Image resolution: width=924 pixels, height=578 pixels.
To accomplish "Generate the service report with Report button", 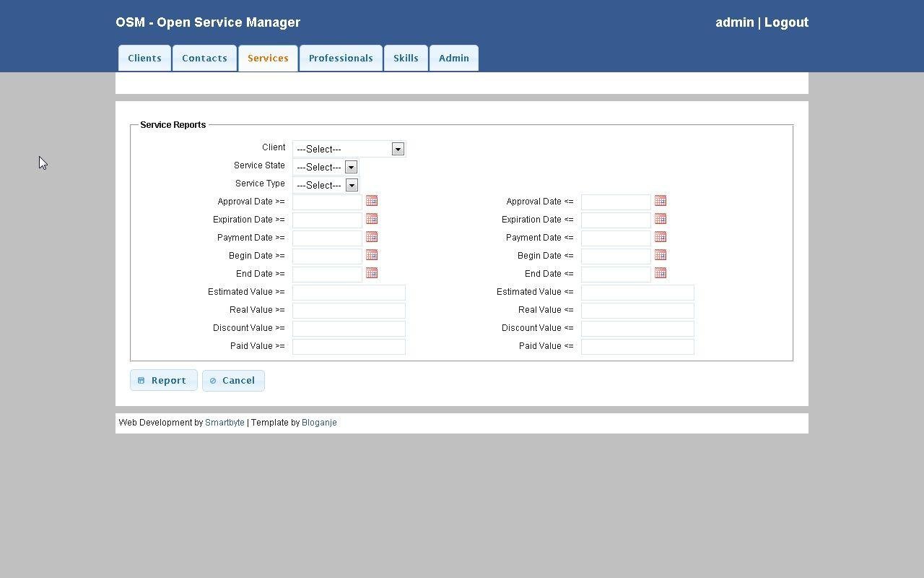I will point(163,380).
